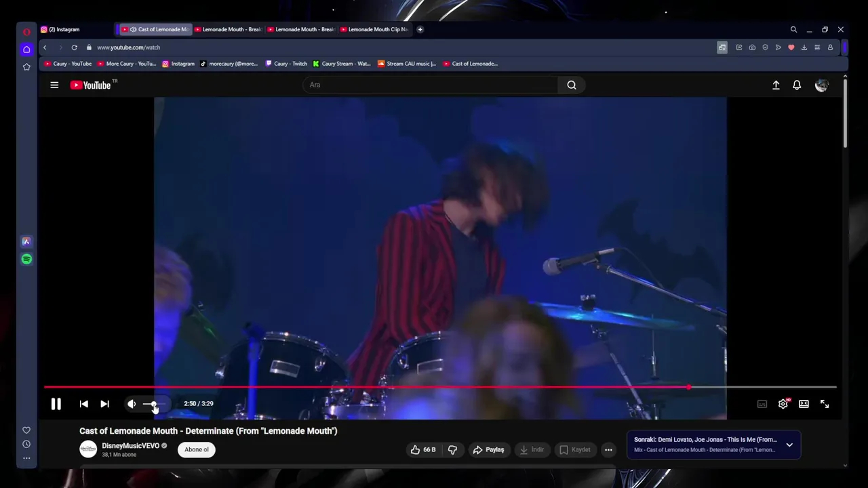Enter fullscreen mode
The width and height of the screenshot is (868, 488).
(x=825, y=404)
